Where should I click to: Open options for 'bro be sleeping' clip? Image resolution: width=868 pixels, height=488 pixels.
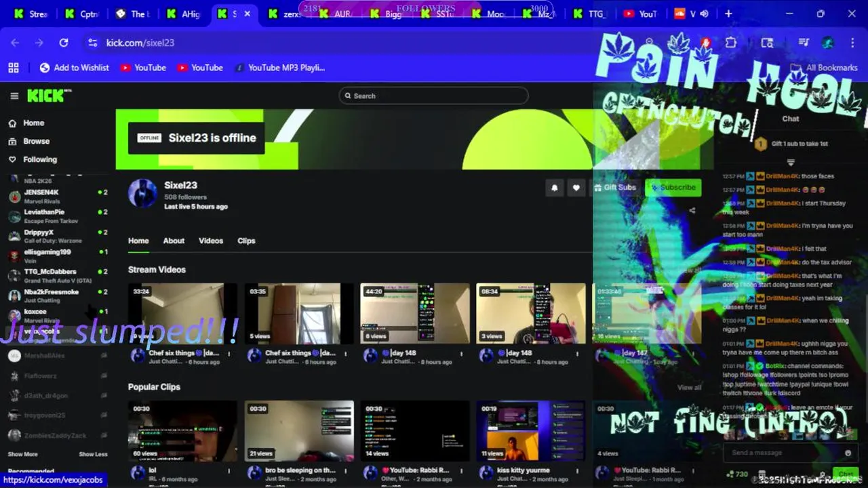[x=346, y=471]
